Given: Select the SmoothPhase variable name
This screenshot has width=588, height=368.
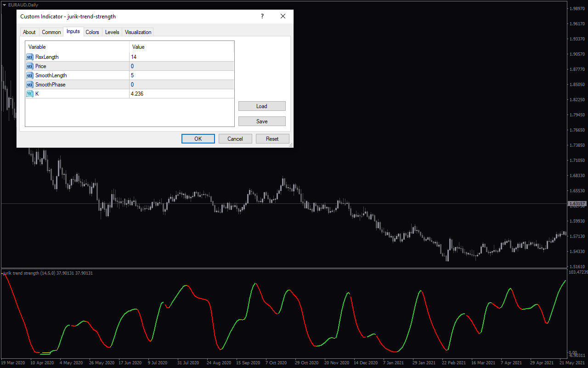Looking at the screenshot, I should point(51,85).
